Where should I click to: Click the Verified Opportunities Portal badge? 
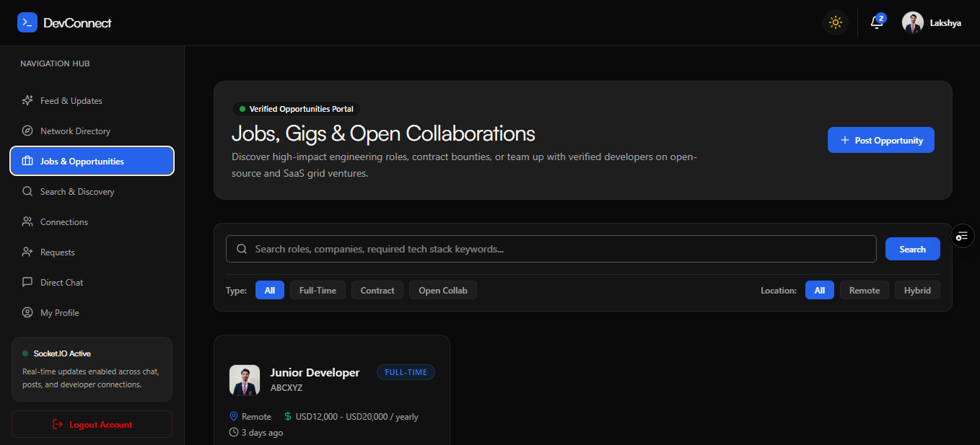pyautogui.click(x=296, y=109)
